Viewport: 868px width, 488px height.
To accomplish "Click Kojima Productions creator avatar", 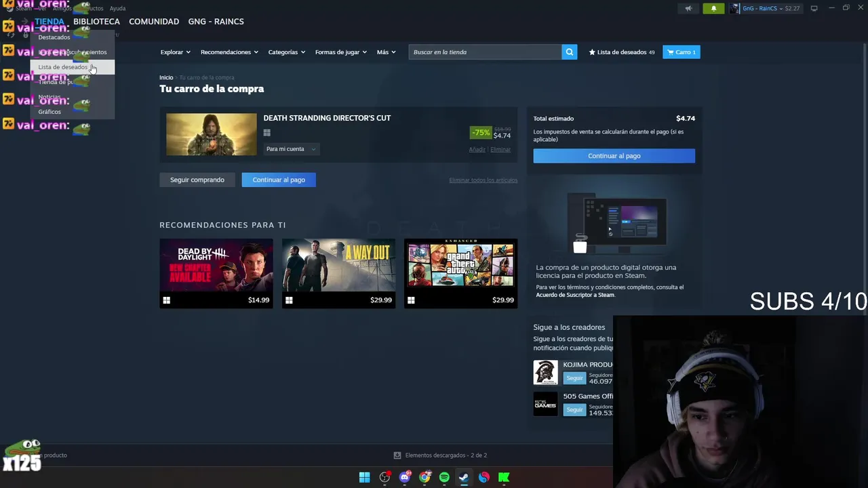I will tap(545, 372).
